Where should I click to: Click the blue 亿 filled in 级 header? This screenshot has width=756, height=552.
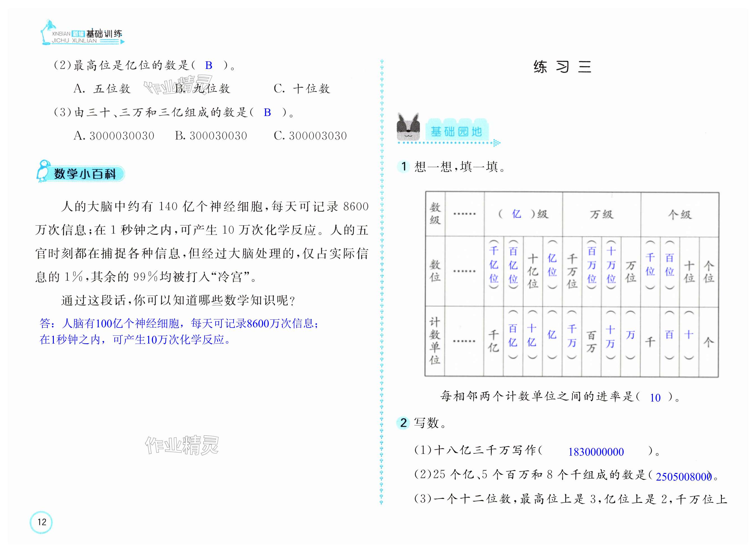point(516,214)
